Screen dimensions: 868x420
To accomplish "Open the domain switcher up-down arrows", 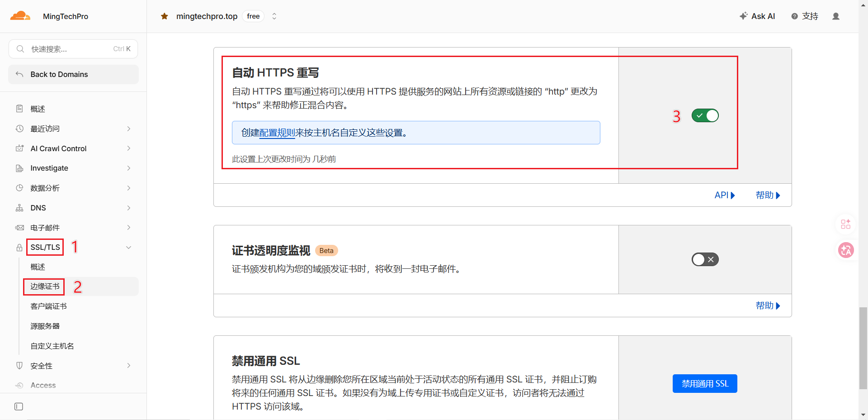I will pyautogui.click(x=274, y=16).
